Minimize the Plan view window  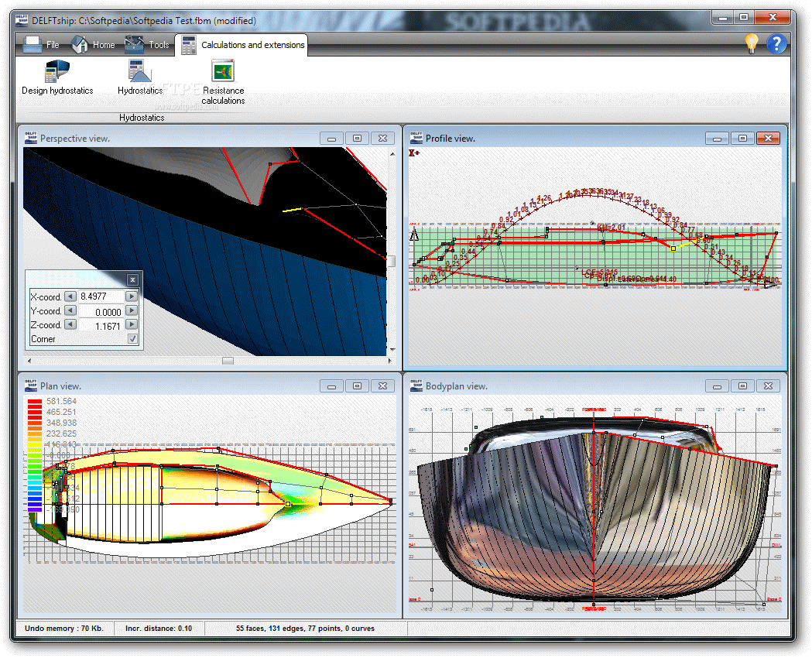[x=331, y=386]
